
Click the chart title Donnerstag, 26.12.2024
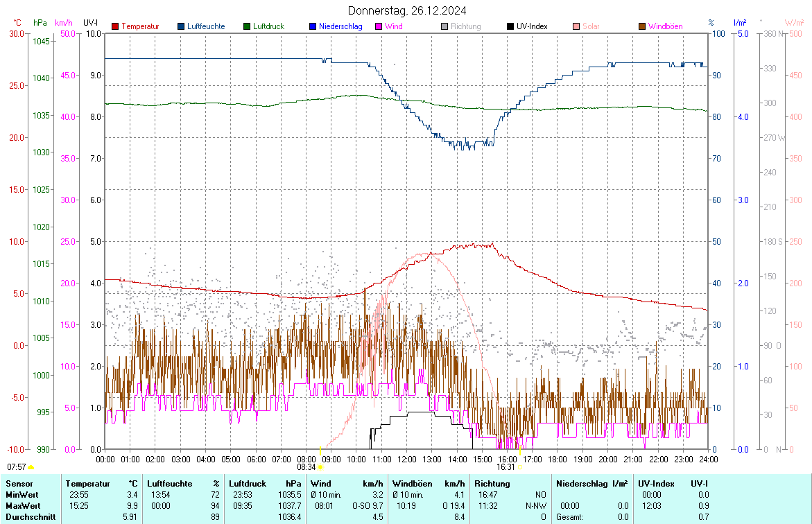(x=406, y=10)
